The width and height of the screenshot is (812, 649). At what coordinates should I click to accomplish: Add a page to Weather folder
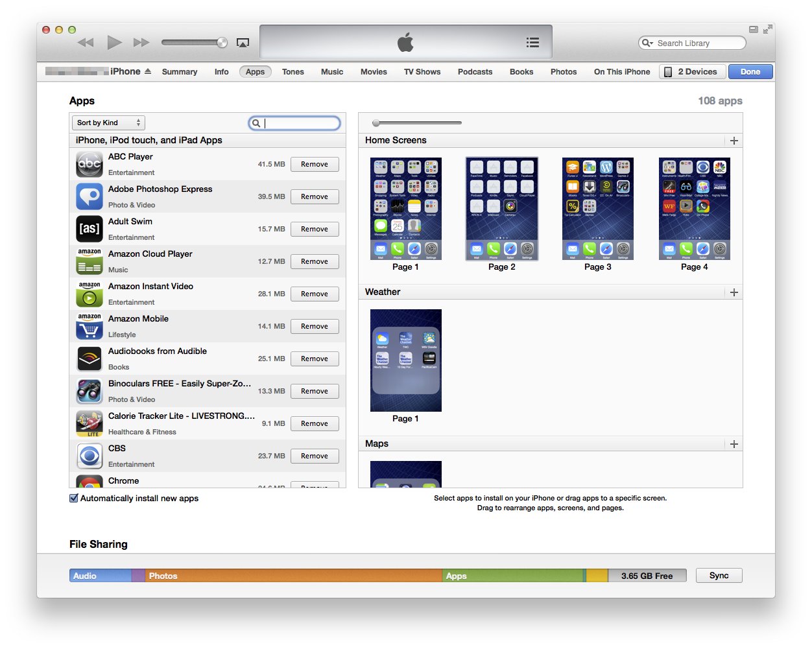click(734, 292)
